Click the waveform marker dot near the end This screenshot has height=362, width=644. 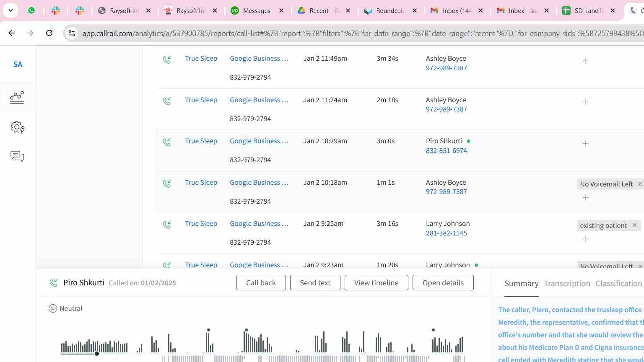click(433, 330)
